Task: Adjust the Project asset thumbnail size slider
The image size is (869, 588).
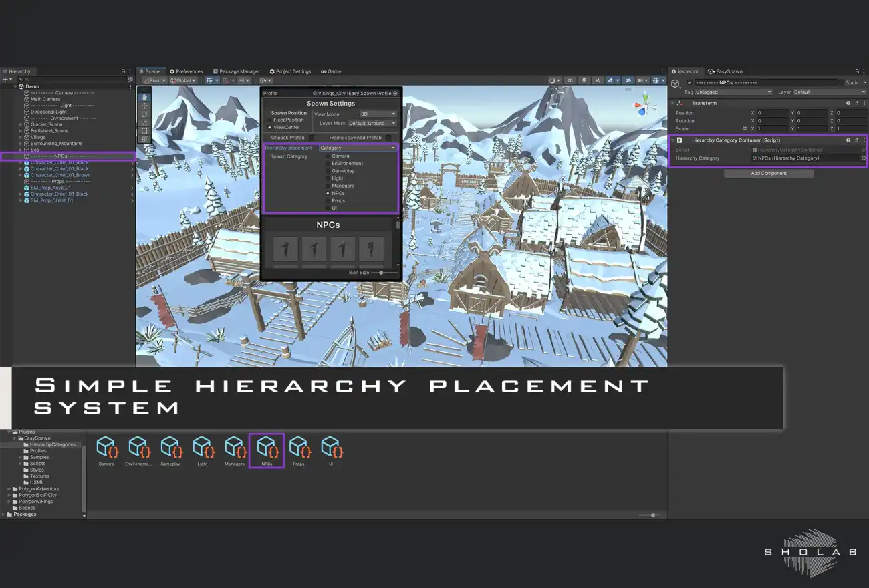Action: [650, 515]
